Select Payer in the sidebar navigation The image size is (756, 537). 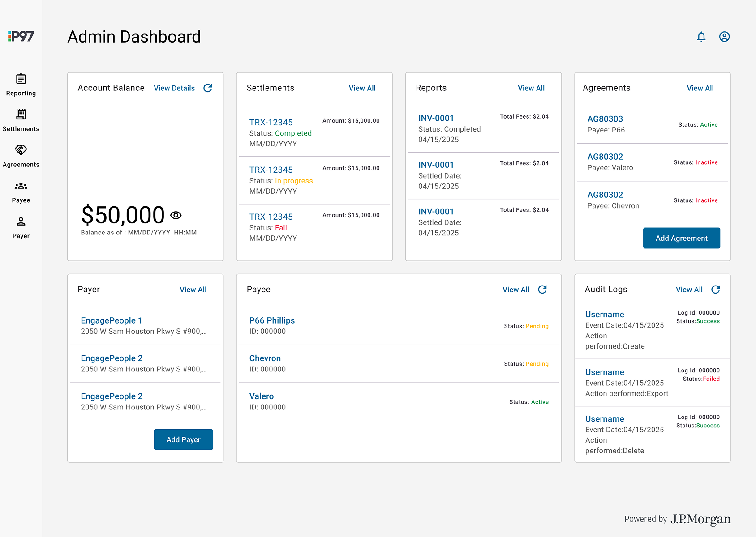click(21, 228)
